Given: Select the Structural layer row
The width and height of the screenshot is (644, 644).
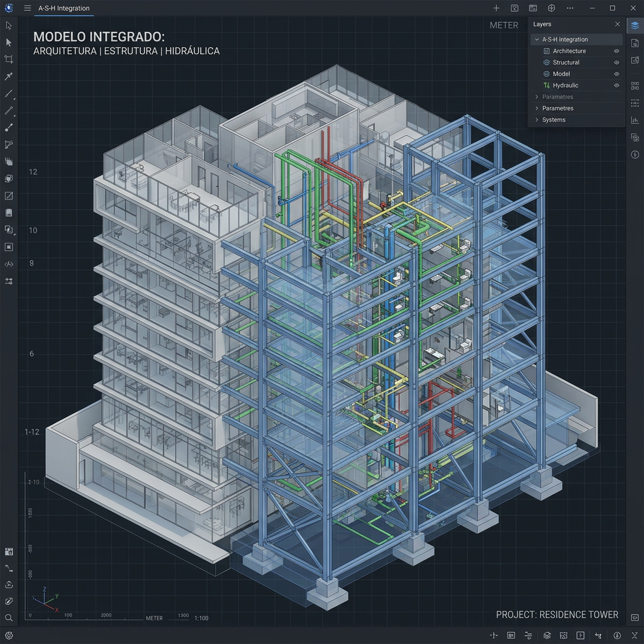Looking at the screenshot, I should 577,62.
